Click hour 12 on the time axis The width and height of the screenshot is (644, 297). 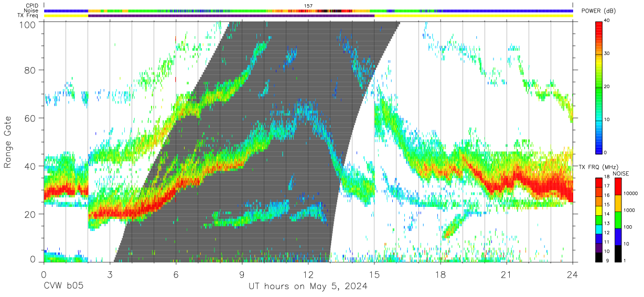point(308,274)
